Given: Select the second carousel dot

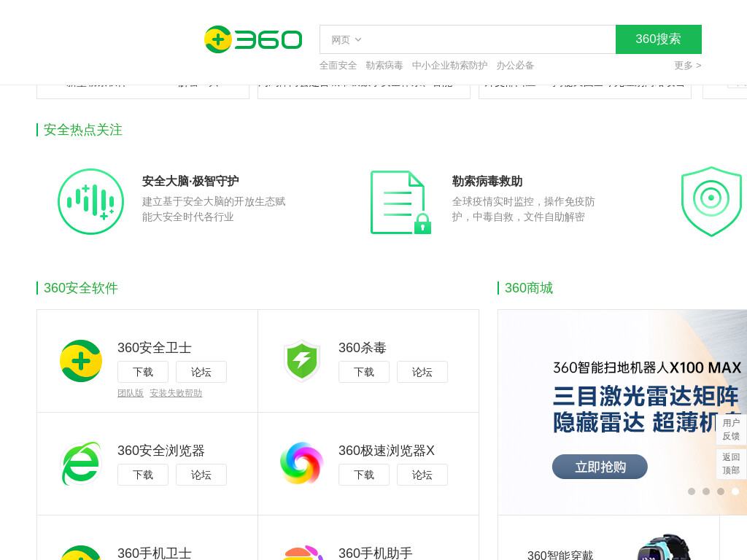Looking at the screenshot, I should pos(706,491).
